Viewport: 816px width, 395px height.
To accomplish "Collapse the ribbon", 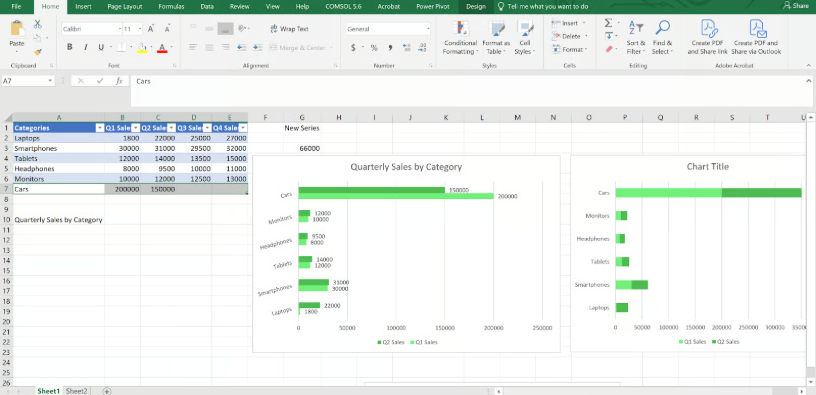I will (x=808, y=66).
